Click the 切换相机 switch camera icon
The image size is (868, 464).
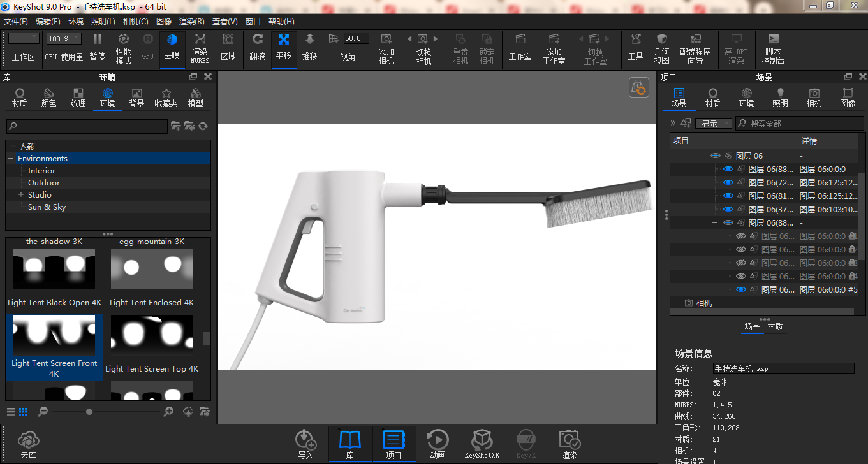[x=423, y=49]
